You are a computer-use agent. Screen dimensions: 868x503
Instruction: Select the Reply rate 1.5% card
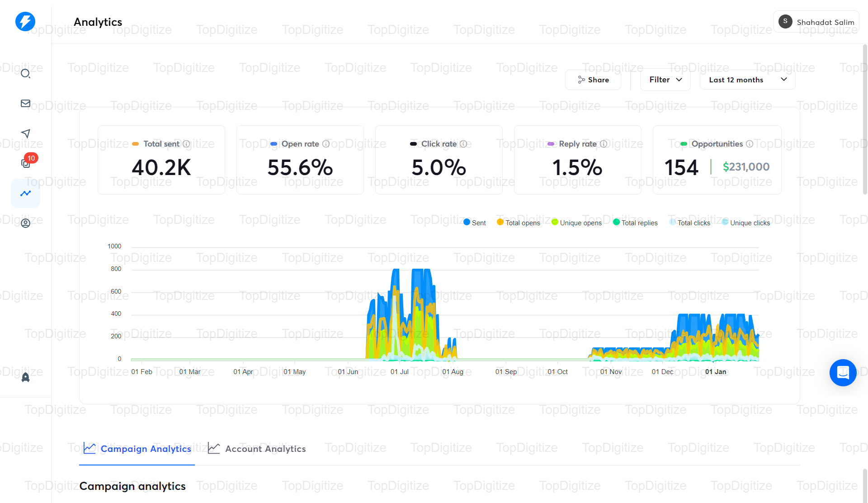tap(578, 160)
